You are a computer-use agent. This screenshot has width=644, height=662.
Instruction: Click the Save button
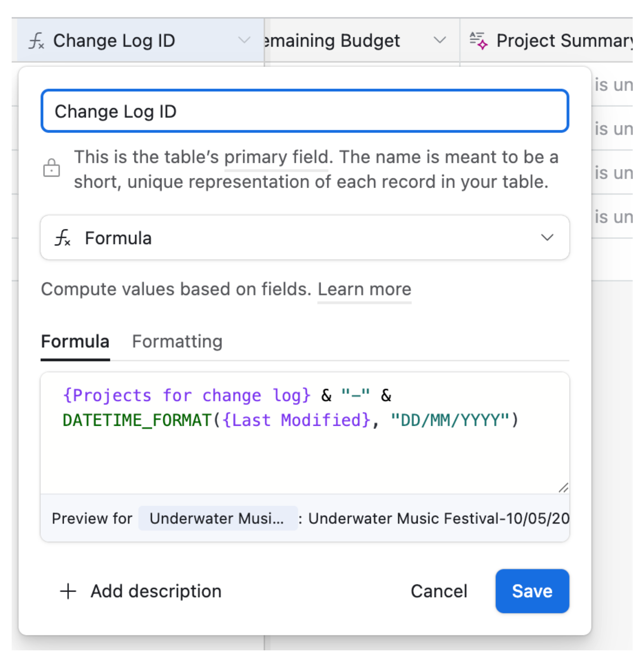tap(532, 591)
